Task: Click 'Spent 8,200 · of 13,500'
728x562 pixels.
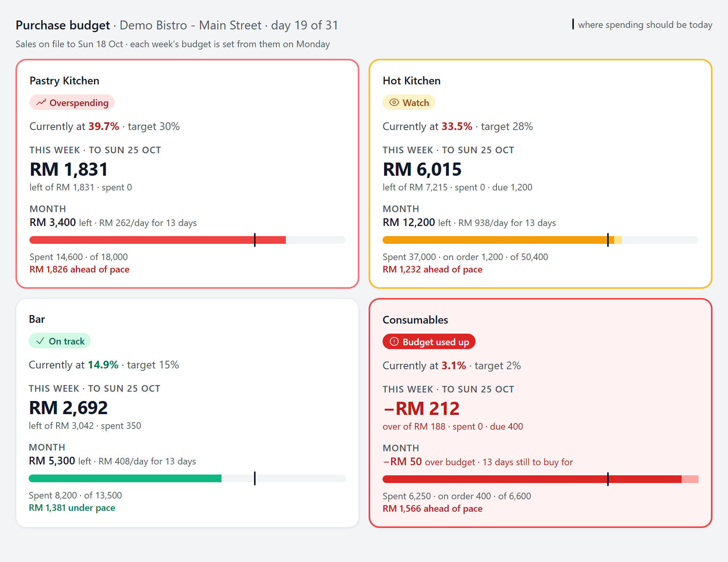Action: click(x=76, y=495)
